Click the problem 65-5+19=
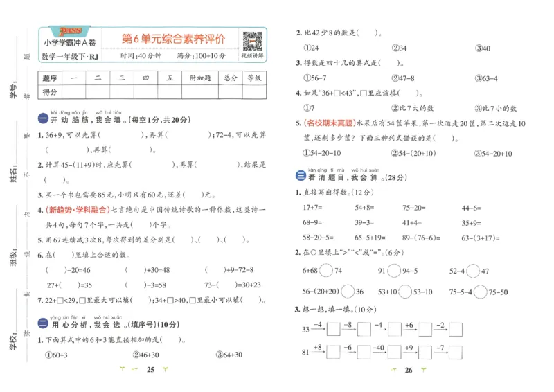The image size is (554, 392). click(370, 238)
